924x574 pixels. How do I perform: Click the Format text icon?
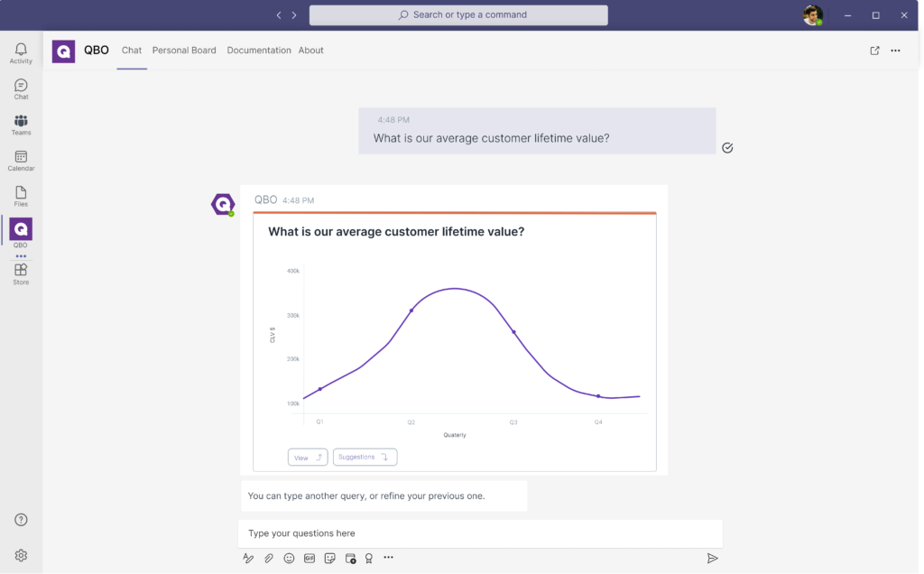(x=248, y=559)
